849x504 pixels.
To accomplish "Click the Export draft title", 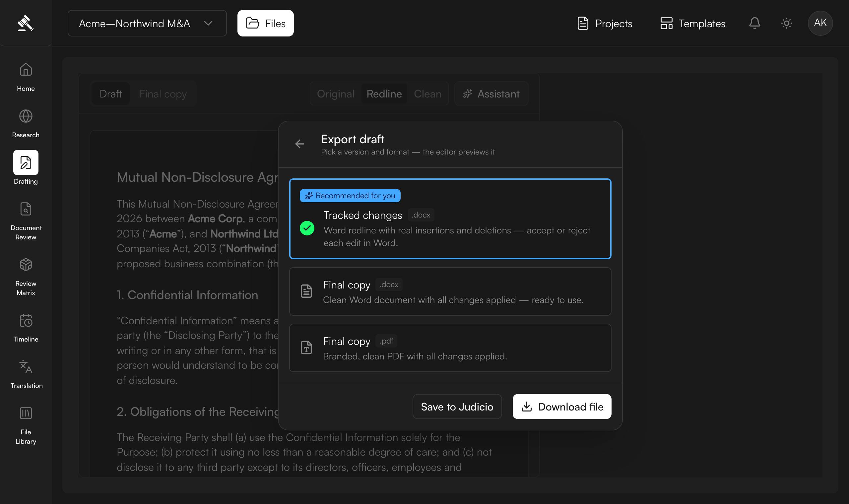I will (x=353, y=139).
